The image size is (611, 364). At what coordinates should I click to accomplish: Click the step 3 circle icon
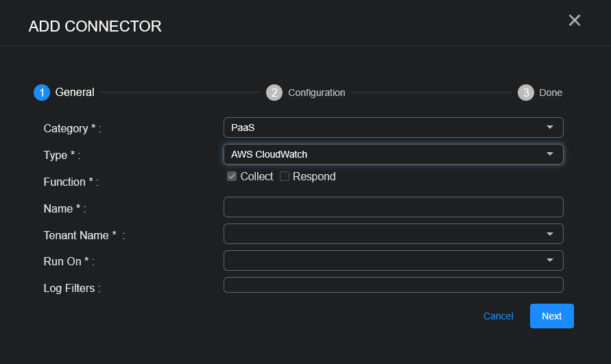point(526,93)
